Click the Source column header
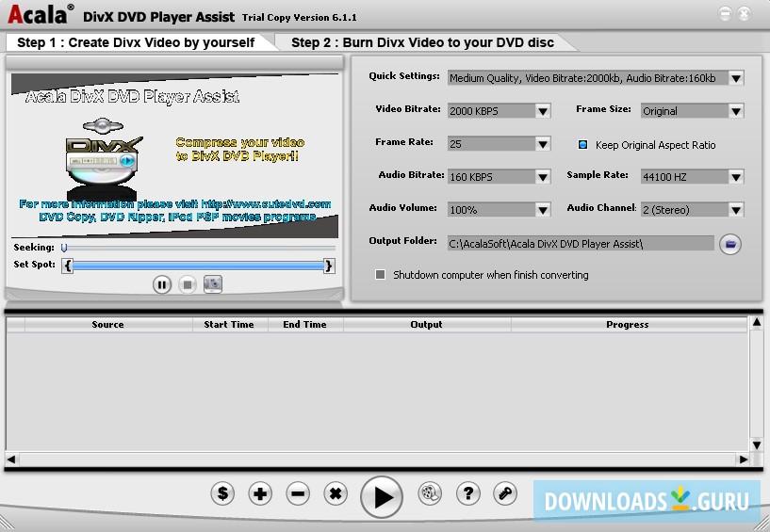The image size is (770, 532). 108,325
